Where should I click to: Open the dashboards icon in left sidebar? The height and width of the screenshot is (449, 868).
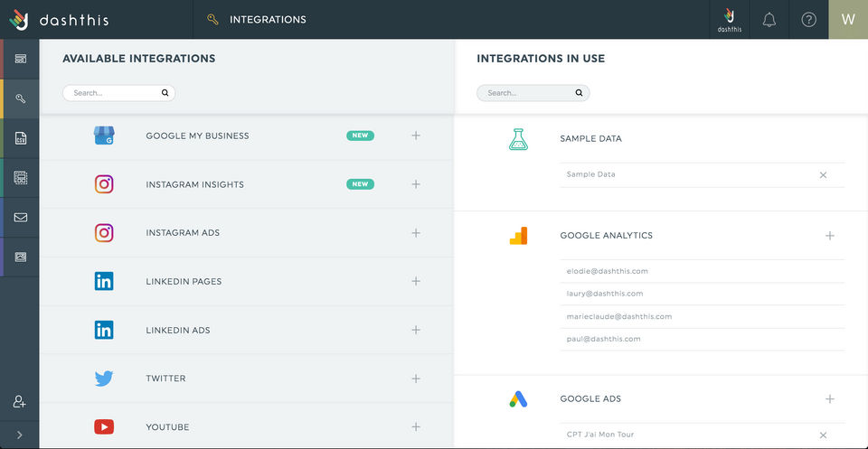coord(21,59)
